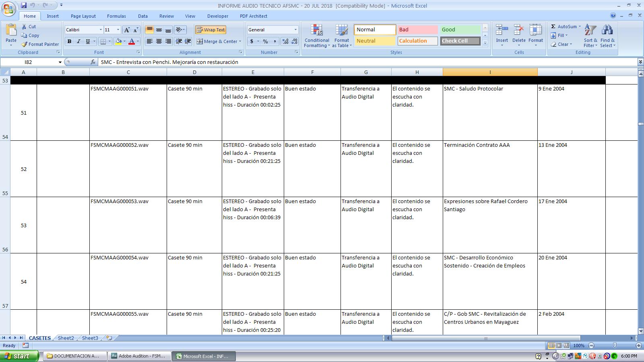This screenshot has width=644, height=362.
Task: Open the Calibri font name dropdown
Action: pyautogui.click(x=101, y=30)
